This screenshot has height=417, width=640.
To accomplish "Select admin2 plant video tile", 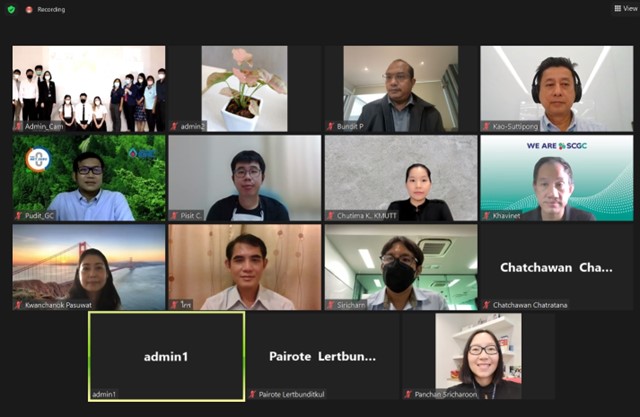I will click(244, 89).
